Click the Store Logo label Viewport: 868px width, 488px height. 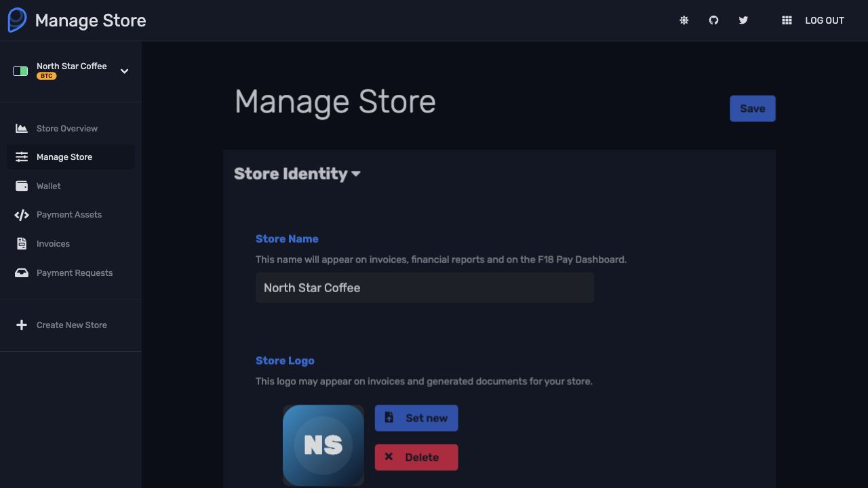pyautogui.click(x=285, y=361)
